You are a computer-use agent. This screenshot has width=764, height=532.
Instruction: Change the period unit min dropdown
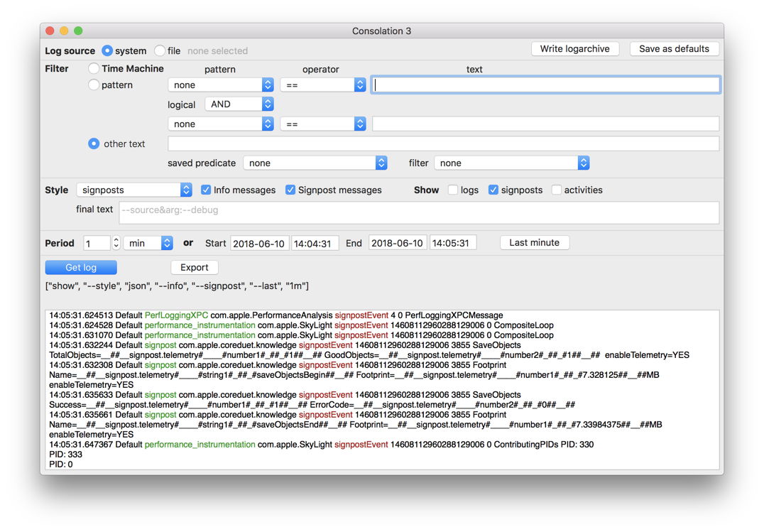pyautogui.click(x=148, y=243)
